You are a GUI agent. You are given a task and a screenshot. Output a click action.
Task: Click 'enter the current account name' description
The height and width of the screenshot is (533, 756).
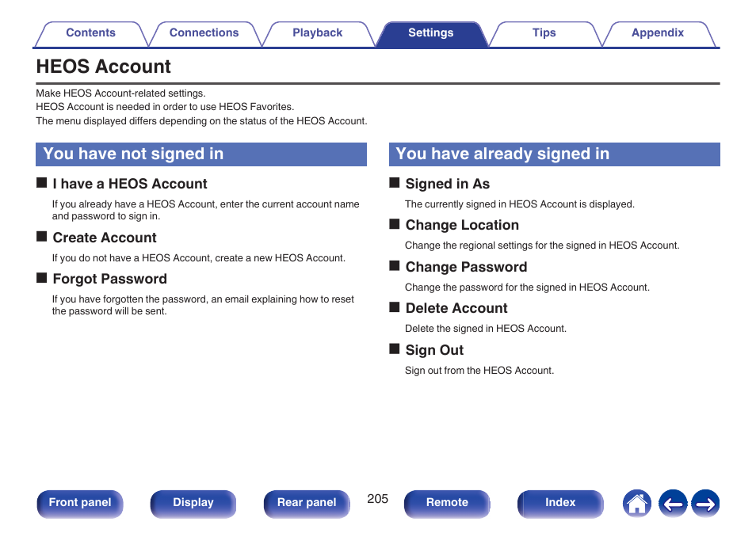coord(205,210)
